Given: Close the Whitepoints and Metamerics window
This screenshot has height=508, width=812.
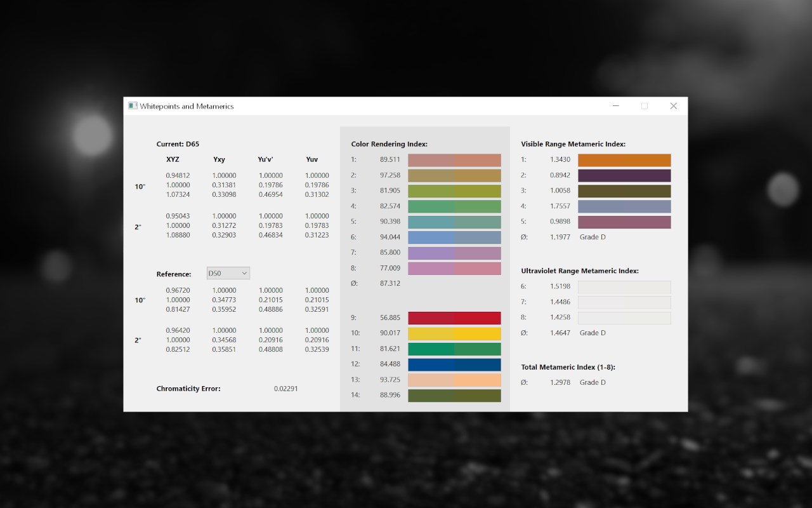Looking at the screenshot, I should 673,106.
